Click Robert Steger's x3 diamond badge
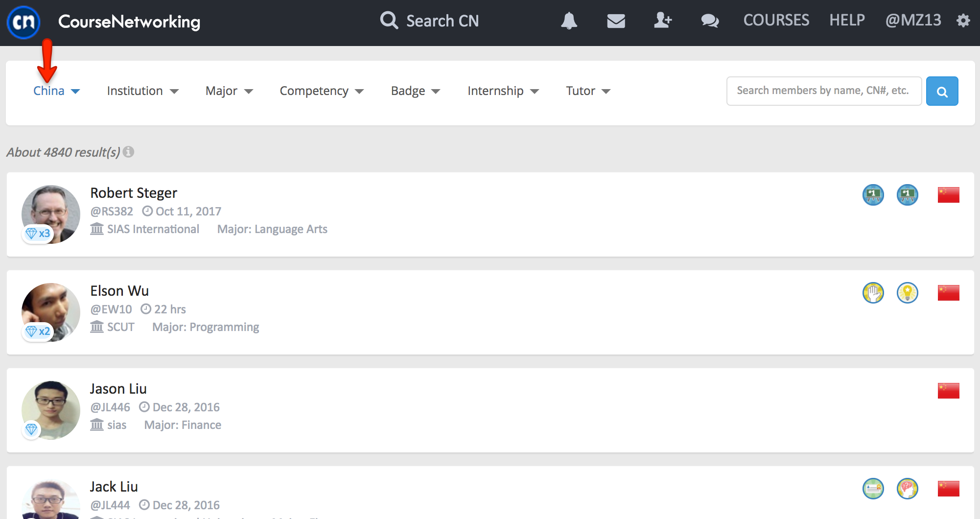The image size is (980, 519). [38, 234]
